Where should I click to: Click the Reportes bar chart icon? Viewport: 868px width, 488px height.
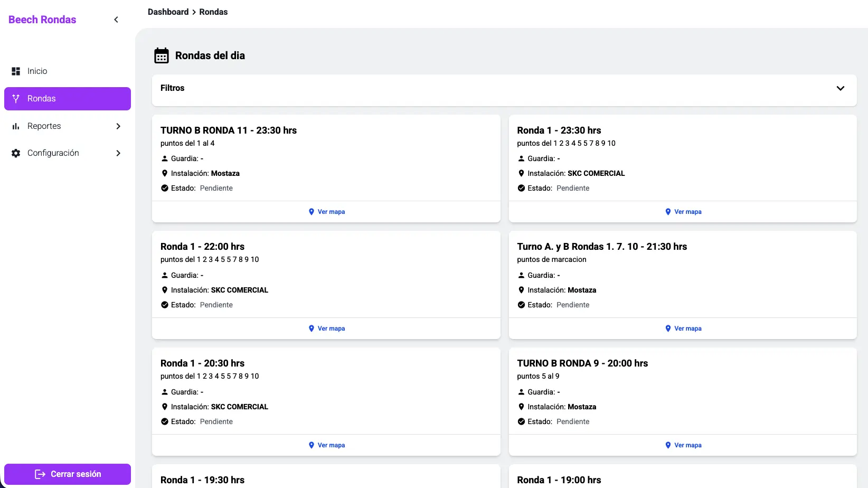(x=16, y=126)
